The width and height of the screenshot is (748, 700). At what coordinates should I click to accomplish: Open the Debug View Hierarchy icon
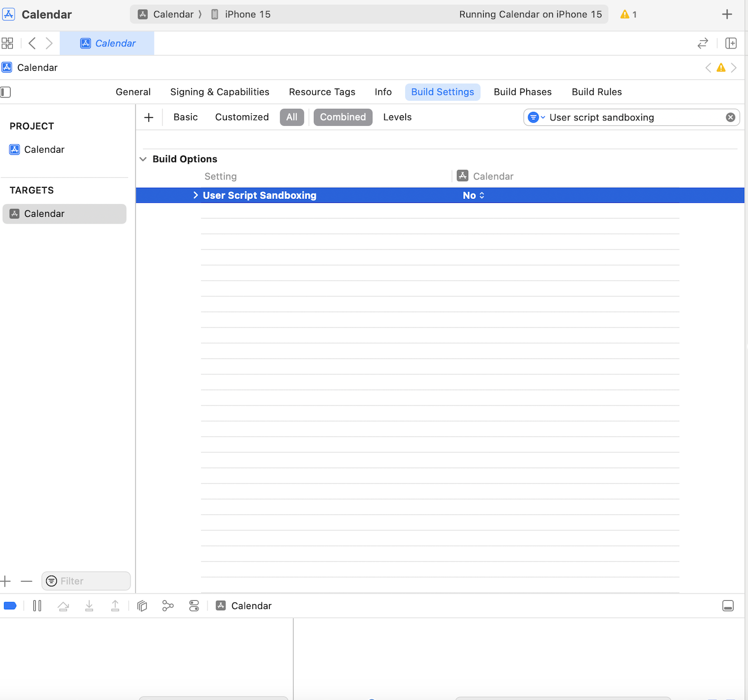[142, 606]
